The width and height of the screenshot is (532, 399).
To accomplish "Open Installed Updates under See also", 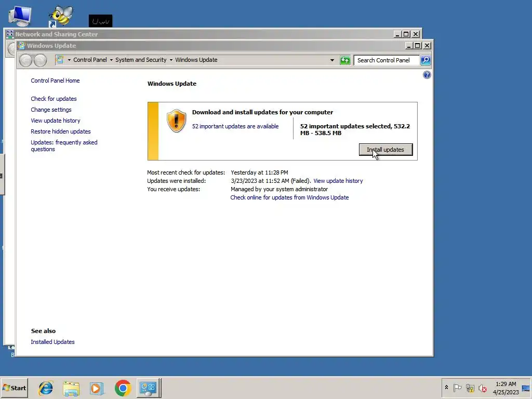I will (52, 342).
